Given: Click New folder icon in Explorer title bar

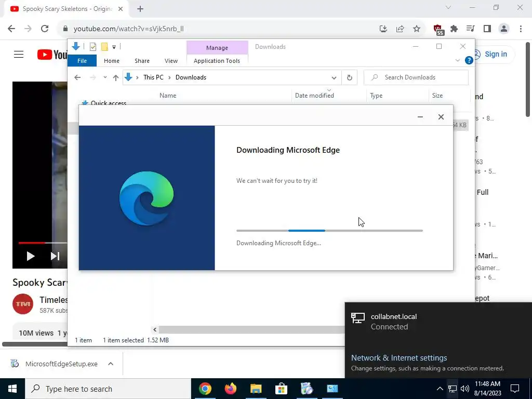Looking at the screenshot, I should pos(104,47).
